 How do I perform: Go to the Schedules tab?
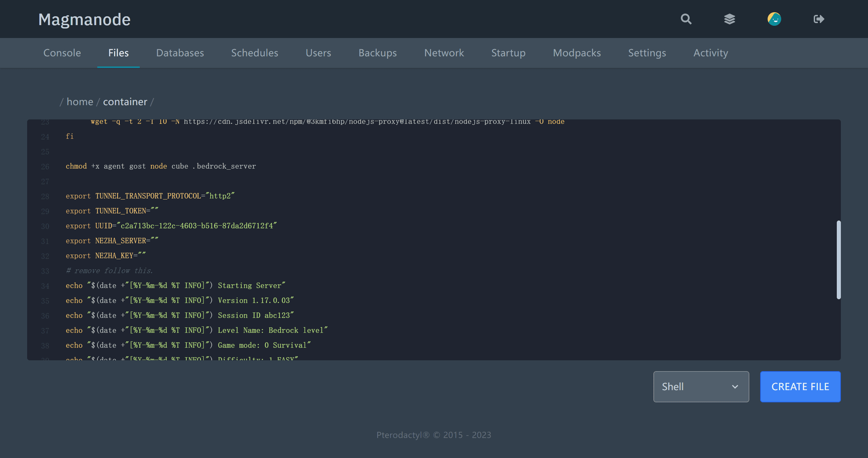(255, 53)
